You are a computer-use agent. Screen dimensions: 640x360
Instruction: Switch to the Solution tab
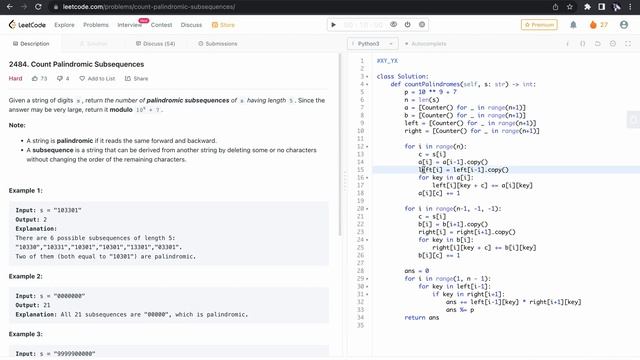94,44
